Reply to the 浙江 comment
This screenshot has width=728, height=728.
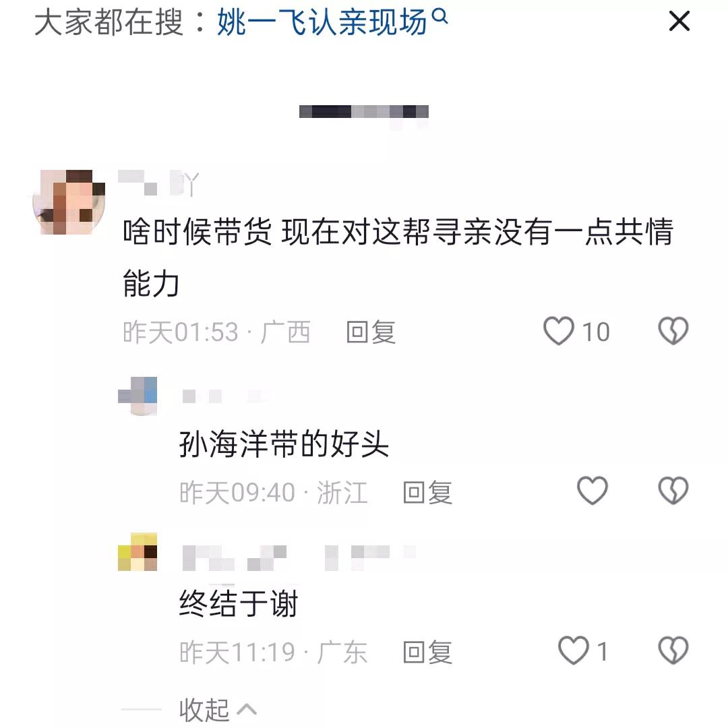(x=427, y=492)
